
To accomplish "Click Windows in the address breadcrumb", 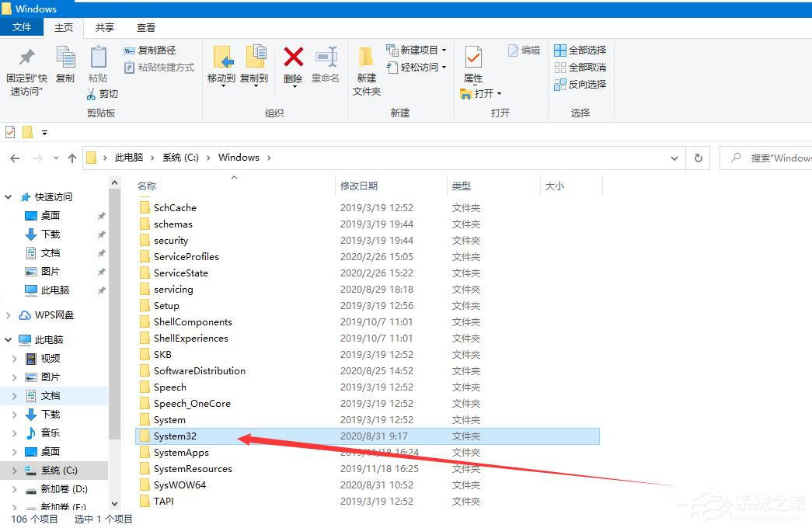I will [239, 158].
